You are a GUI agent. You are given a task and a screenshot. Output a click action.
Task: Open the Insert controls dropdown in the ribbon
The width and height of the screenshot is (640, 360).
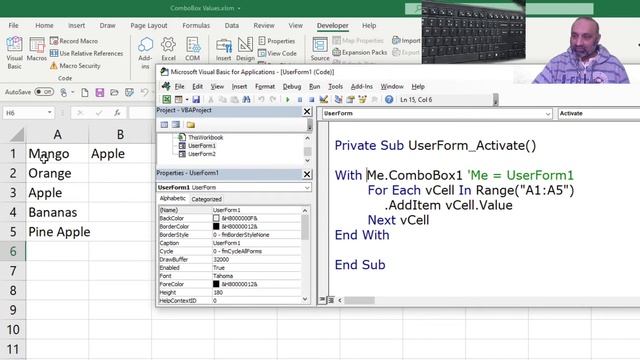pos(224,49)
